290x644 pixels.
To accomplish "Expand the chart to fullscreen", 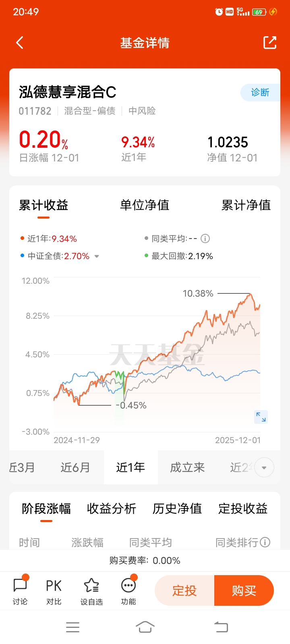I will tap(261, 417).
